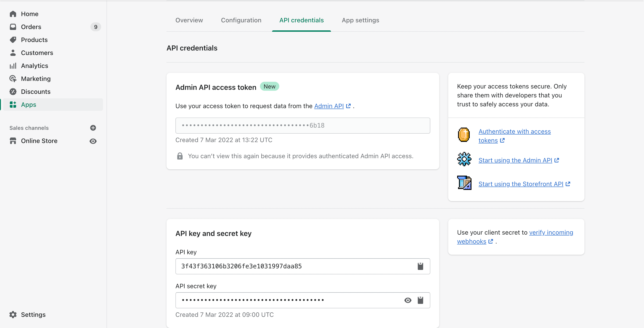Click the masked Admin API access token field

[303, 126]
